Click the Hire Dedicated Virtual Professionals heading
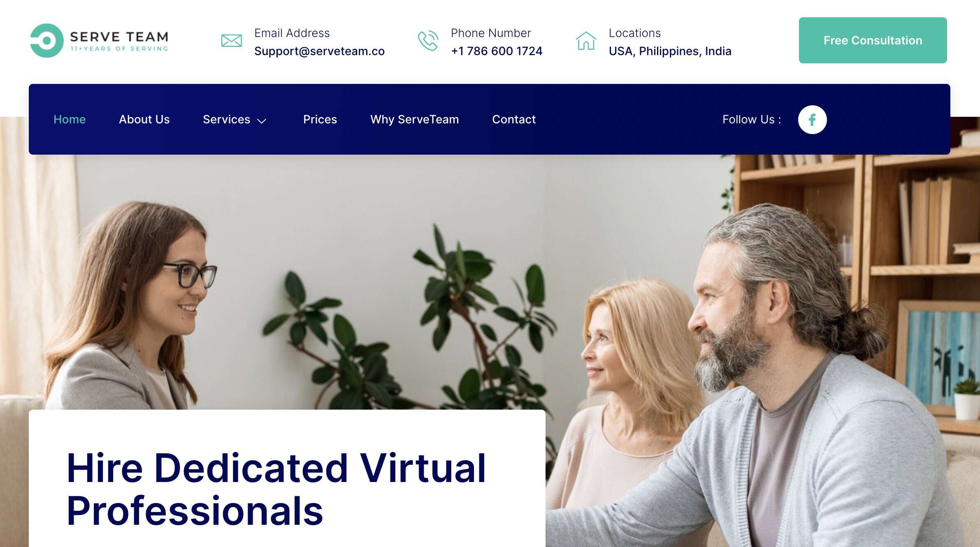Screen dimensions: 980x547 click(276, 489)
